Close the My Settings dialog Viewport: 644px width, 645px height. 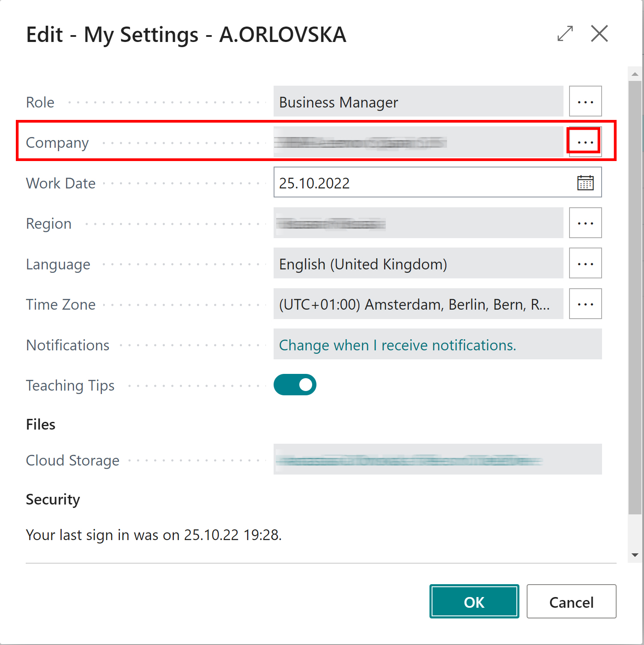coord(599,33)
